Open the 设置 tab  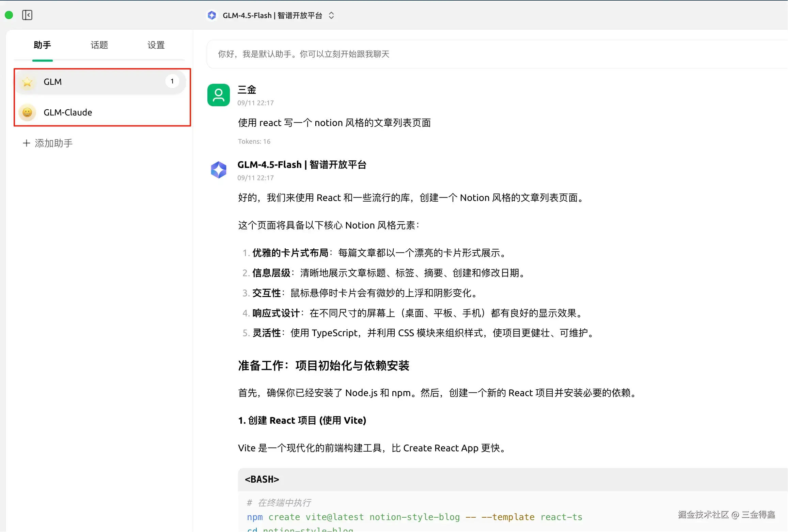point(156,45)
